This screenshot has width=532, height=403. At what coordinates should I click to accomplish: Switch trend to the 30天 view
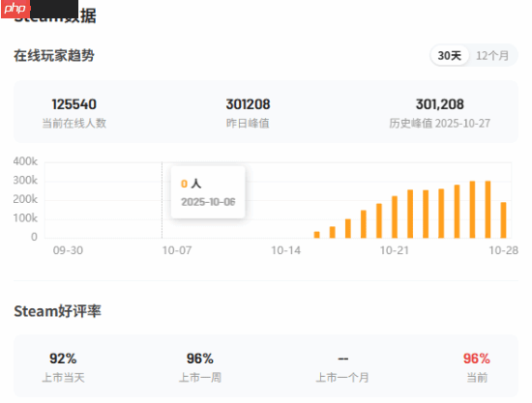click(x=449, y=55)
